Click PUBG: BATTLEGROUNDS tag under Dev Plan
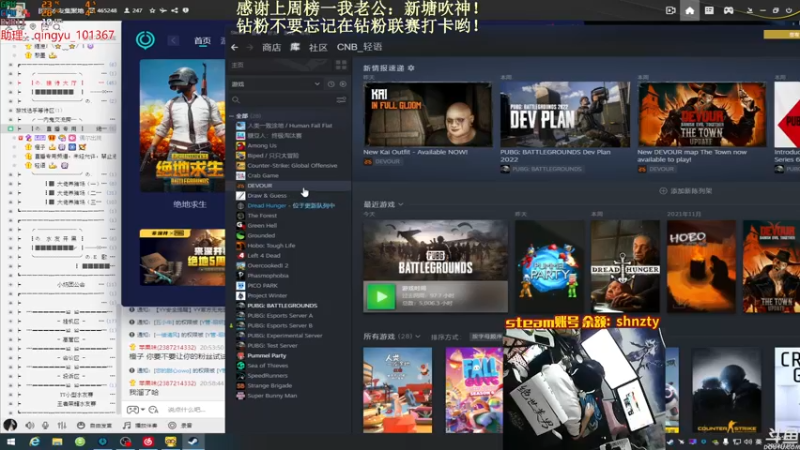This screenshot has height=450, width=800. pos(541,169)
